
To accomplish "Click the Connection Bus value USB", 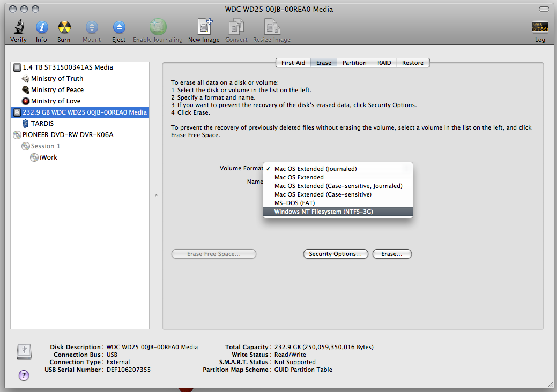I will pyautogui.click(x=112, y=355).
